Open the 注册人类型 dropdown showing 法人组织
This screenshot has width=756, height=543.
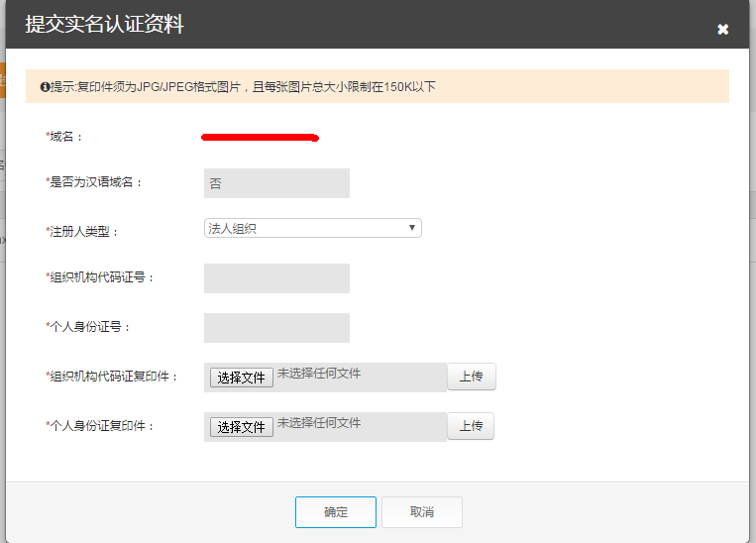[x=312, y=228]
